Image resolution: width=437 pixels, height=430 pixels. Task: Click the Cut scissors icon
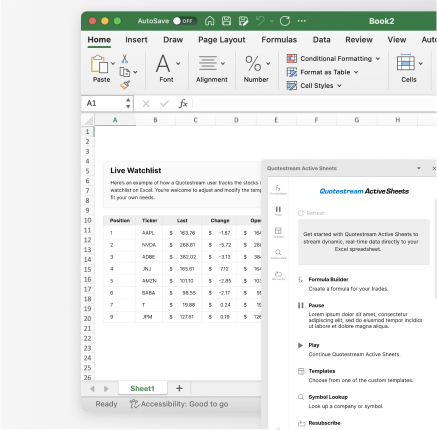(125, 59)
